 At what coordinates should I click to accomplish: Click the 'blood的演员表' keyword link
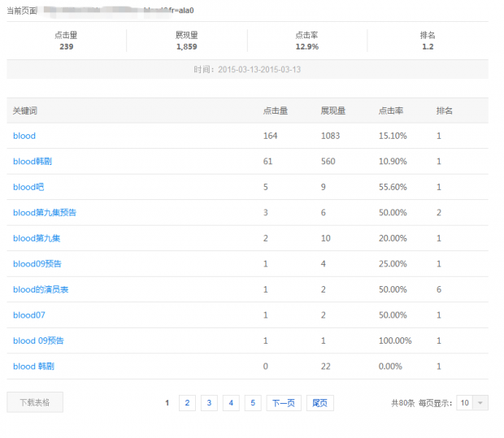[41, 289]
